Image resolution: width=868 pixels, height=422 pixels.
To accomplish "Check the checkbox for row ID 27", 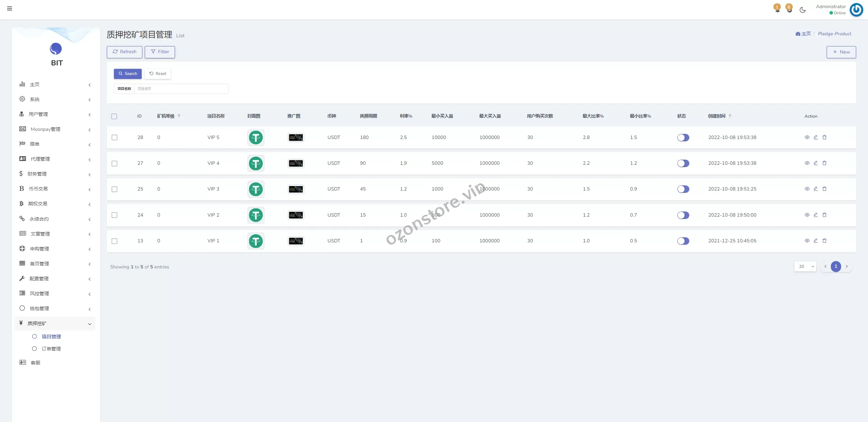I will (x=115, y=163).
